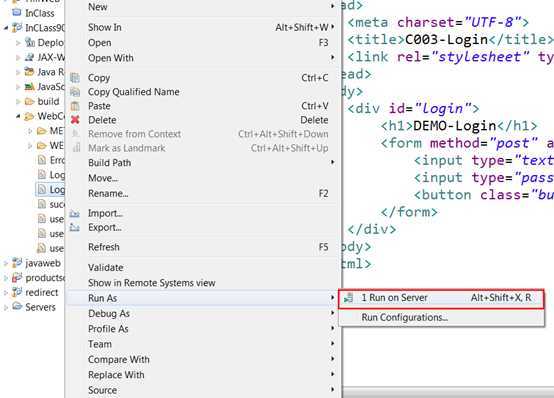Open the Open With submenu
This screenshot has width=554, height=398.
(203, 58)
